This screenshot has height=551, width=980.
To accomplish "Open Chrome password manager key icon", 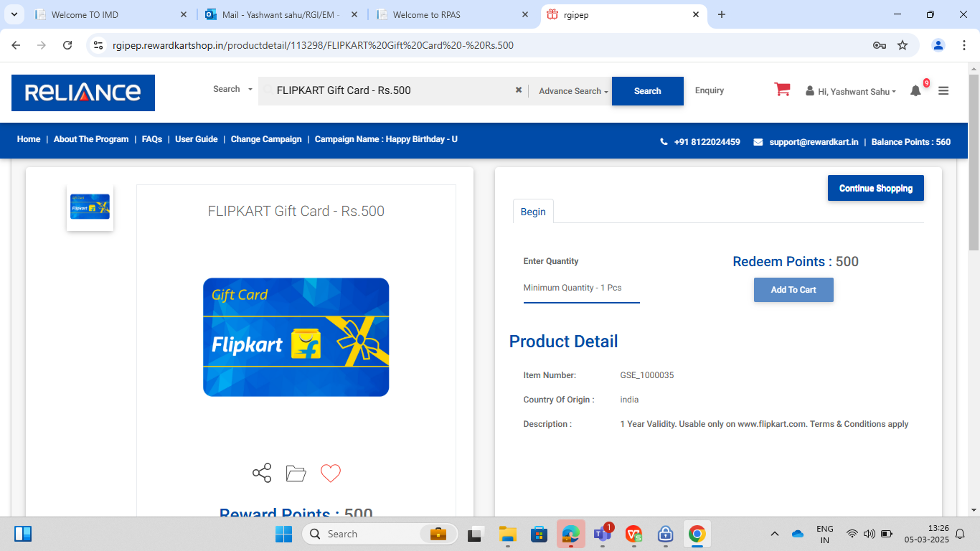I will [x=880, y=45].
